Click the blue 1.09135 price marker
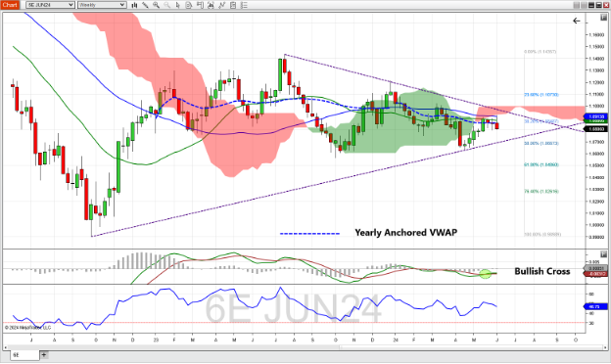The height and width of the screenshot is (364, 611). tap(596, 116)
